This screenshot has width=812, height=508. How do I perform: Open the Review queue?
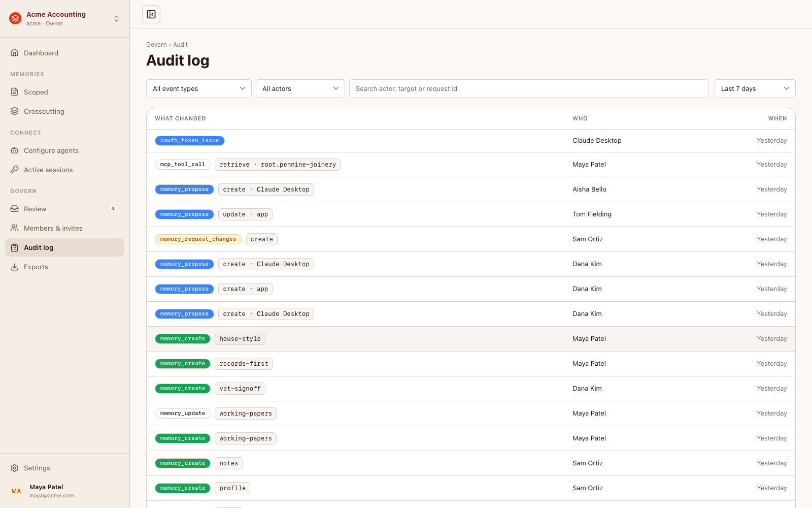[x=64, y=209]
